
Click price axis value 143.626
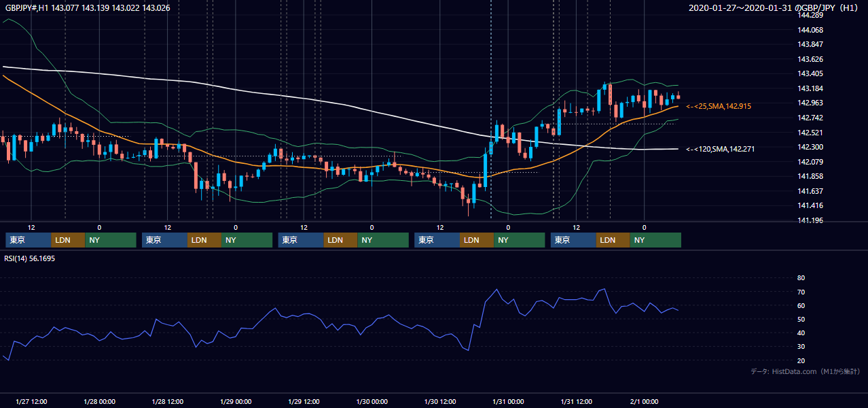coord(810,59)
